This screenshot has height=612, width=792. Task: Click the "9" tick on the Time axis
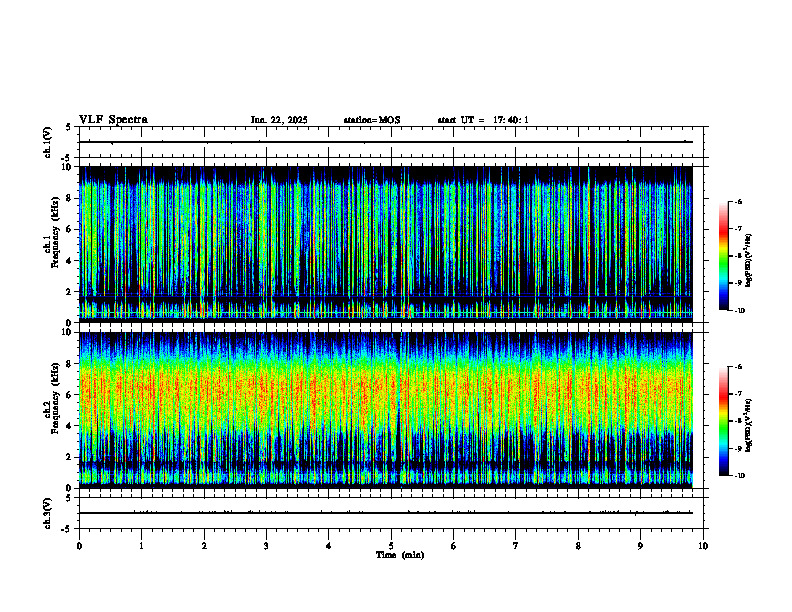pos(640,546)
